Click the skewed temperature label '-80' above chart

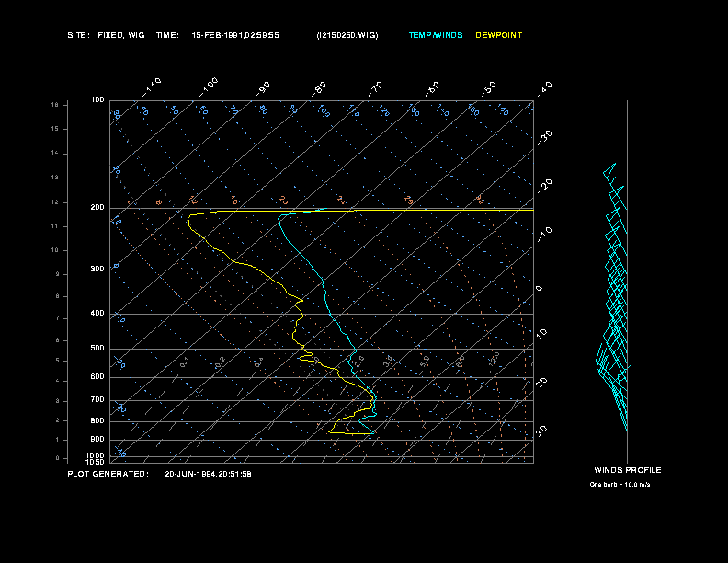(319, 89)
